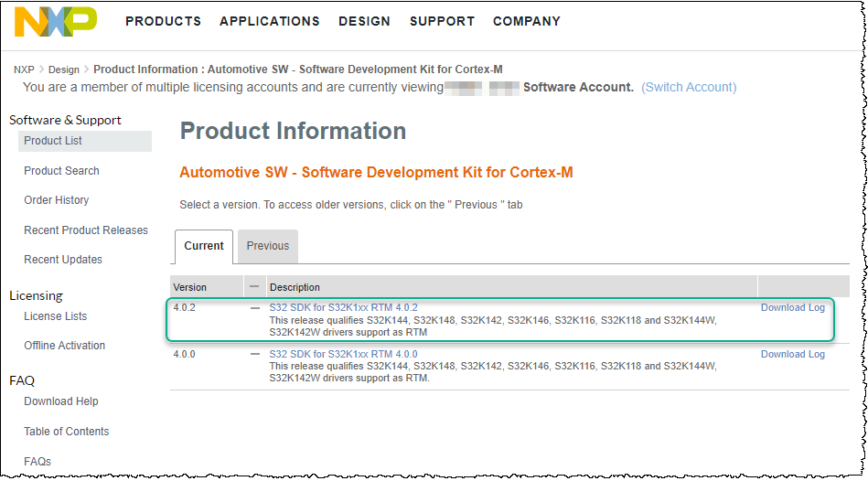The width and height of the screenshot is (868, 481).
Task: Open the SUPPORT menu
Action: point(442,21)
